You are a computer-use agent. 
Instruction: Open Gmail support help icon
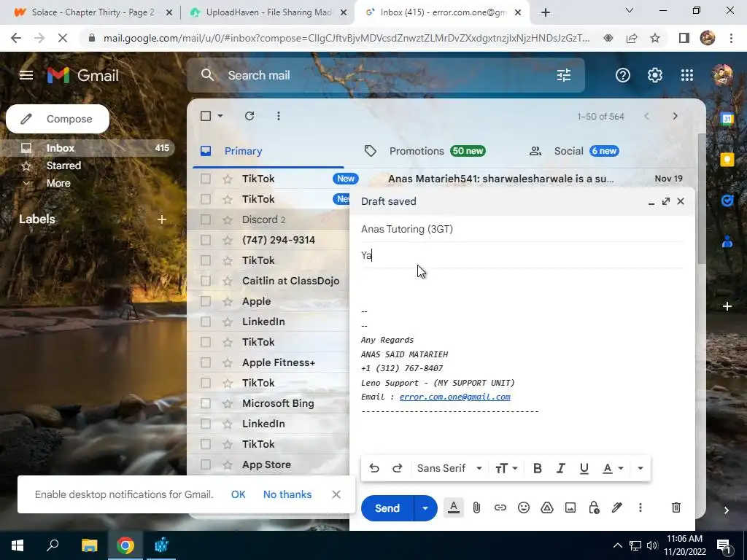[x=623, y=75]
